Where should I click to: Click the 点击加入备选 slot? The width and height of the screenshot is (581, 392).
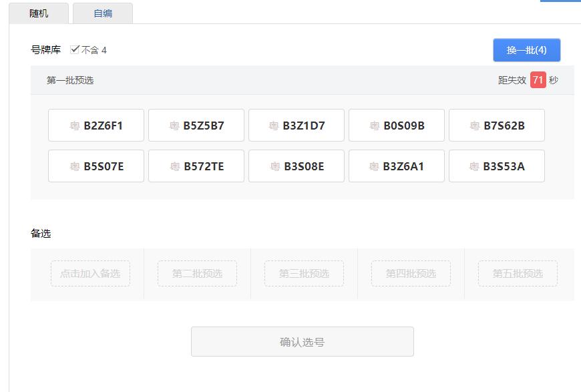pyautogui.click(x=90, y=274)
